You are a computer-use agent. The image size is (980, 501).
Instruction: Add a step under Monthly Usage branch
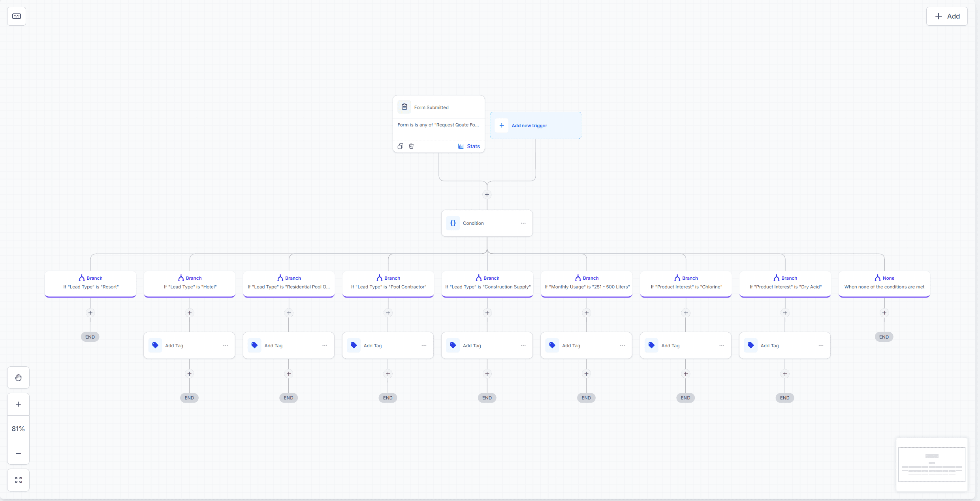[x=587, y=313]
